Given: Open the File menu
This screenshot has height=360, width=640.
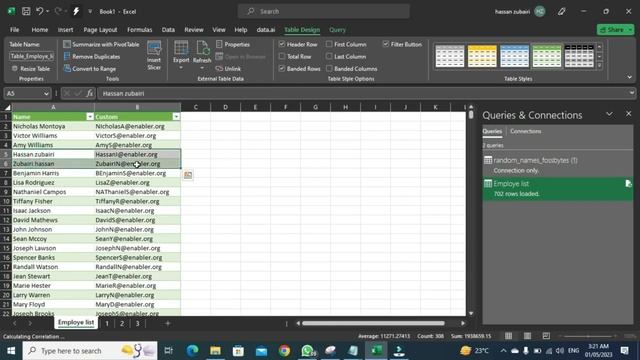Looking at the screenshot, I should [x=15, y=30].
